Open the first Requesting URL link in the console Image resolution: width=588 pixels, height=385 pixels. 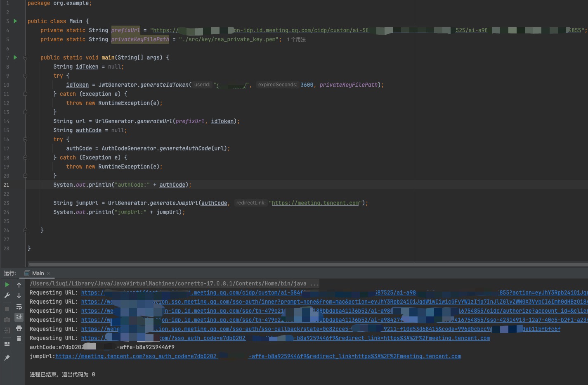coord(334,292)
